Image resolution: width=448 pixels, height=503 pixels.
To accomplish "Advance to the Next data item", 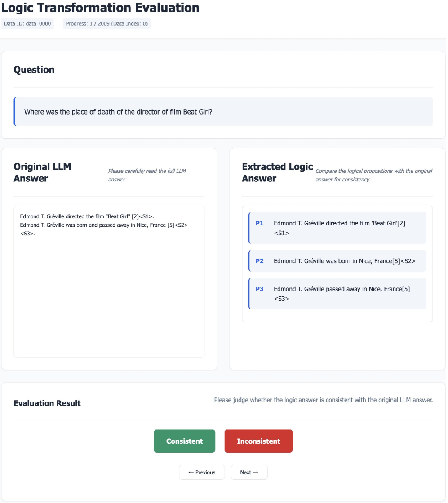I will click(249, 472).
